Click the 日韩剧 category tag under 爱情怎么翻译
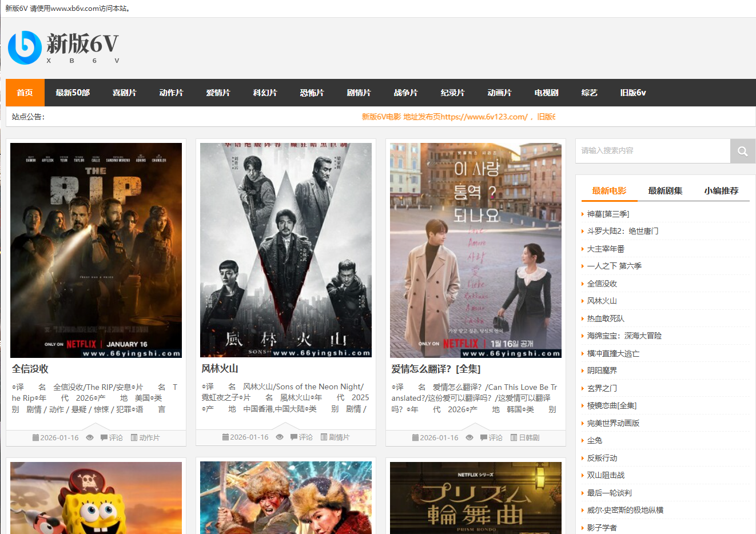The height and width of the screenshot is (534, 756). pyautogui.click(x=528, y=437)
